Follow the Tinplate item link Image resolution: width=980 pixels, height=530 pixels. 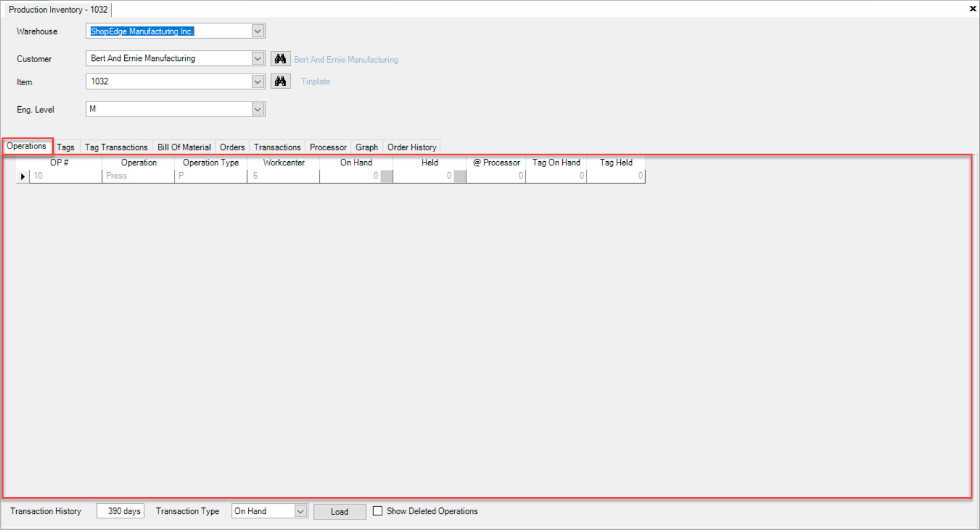click(x=315, y=82)
